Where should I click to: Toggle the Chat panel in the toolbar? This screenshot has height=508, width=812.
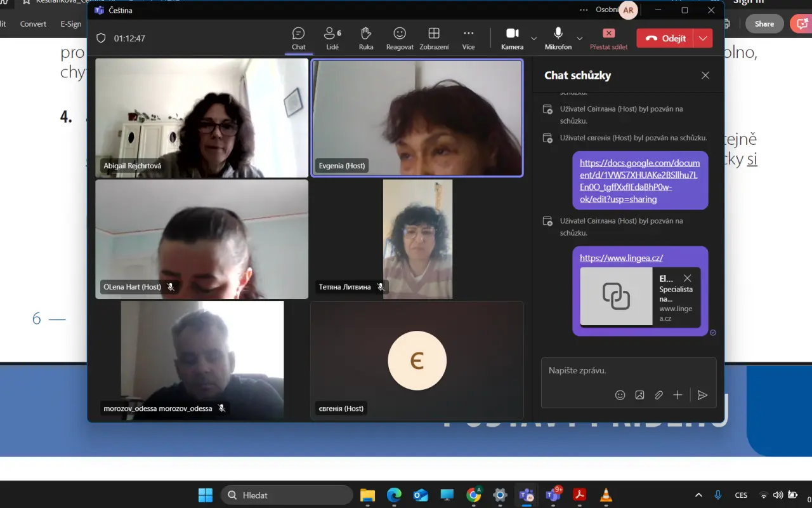point(299,38)
